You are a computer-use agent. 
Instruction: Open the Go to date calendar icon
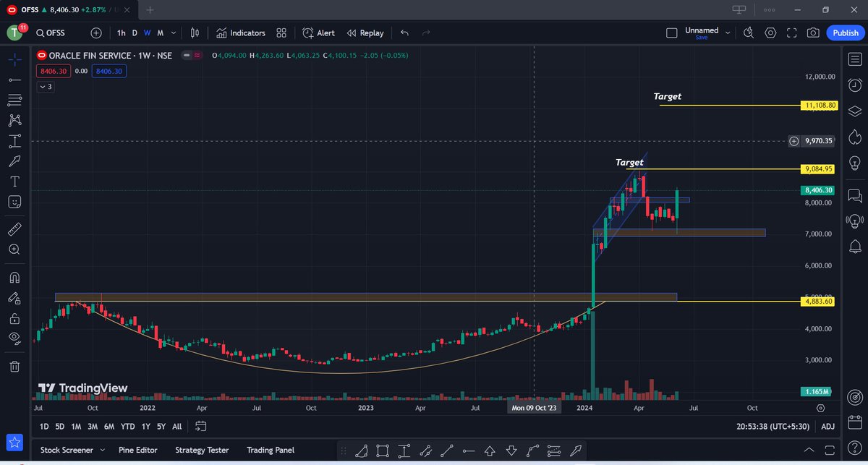tap(201, 427)
